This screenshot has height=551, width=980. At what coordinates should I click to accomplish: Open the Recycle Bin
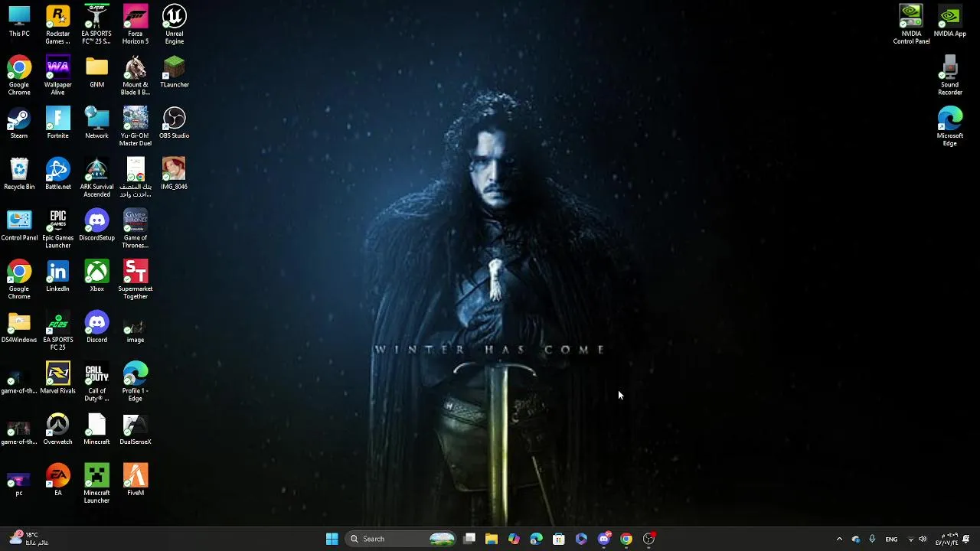[x=19, y=174]
